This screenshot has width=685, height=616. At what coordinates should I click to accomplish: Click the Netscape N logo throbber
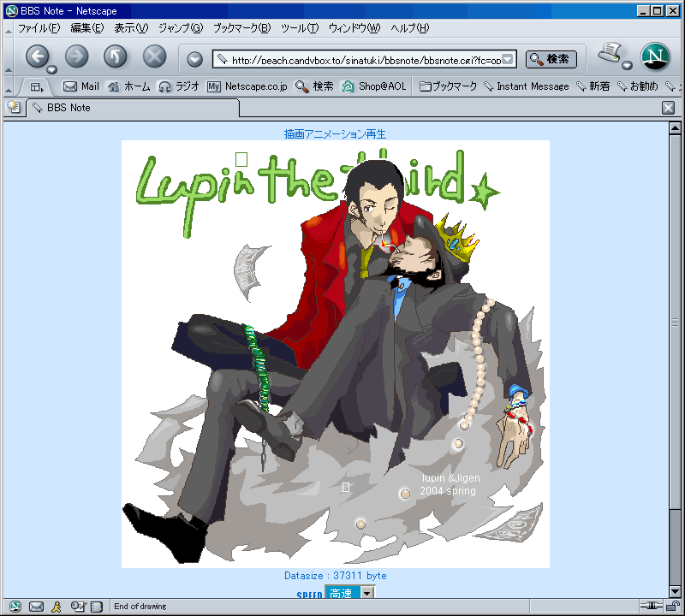tap(655, 56)
